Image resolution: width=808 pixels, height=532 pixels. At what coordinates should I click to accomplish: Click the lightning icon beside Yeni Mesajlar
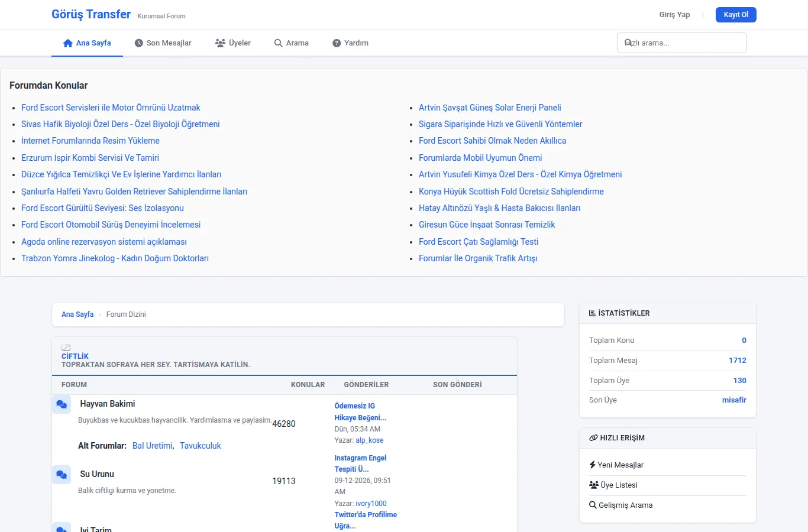click(592, 465)
